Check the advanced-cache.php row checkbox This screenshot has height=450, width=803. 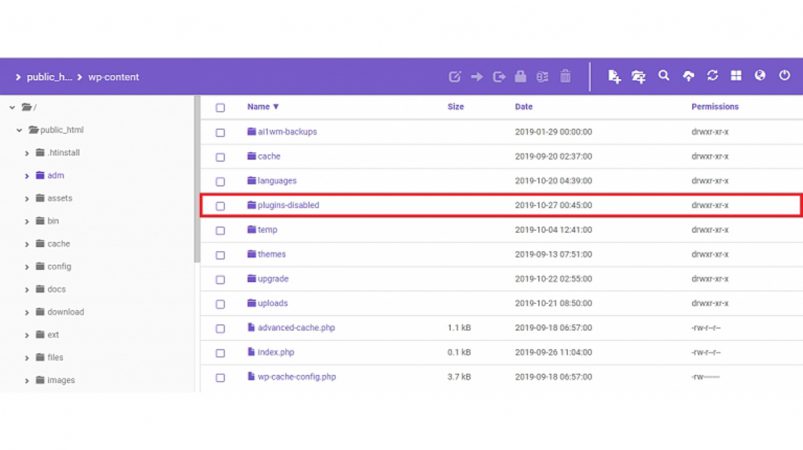coord(220,329)
